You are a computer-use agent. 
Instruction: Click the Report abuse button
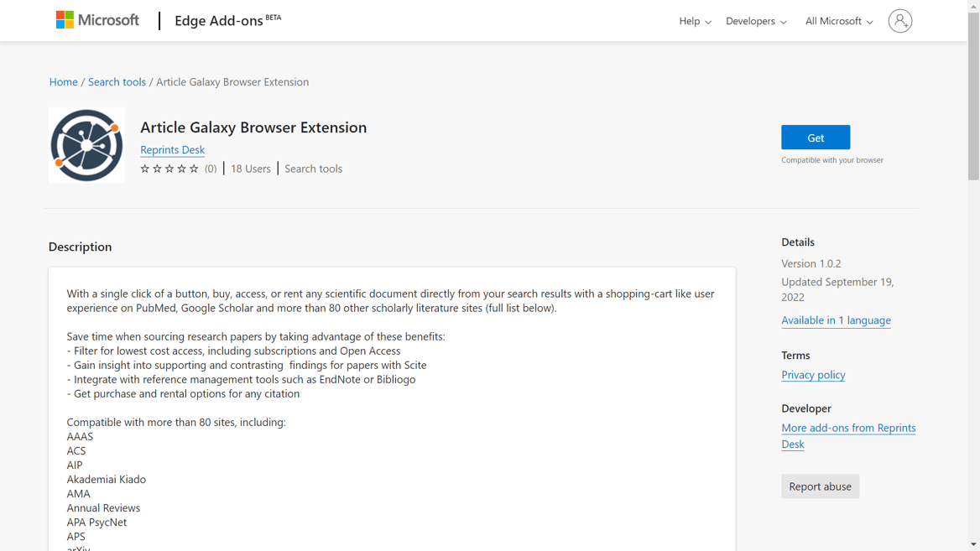(820, 486)
